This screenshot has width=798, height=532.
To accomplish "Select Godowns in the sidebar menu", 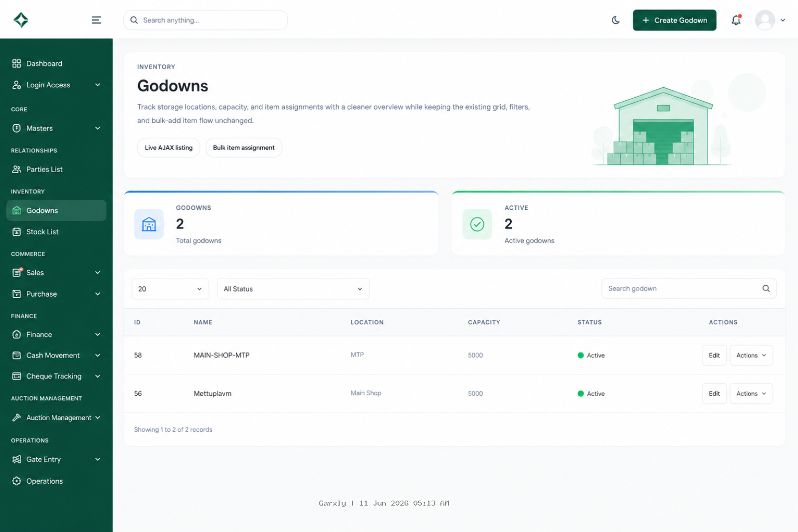I will pyautogui.click(x=56, y=210).
